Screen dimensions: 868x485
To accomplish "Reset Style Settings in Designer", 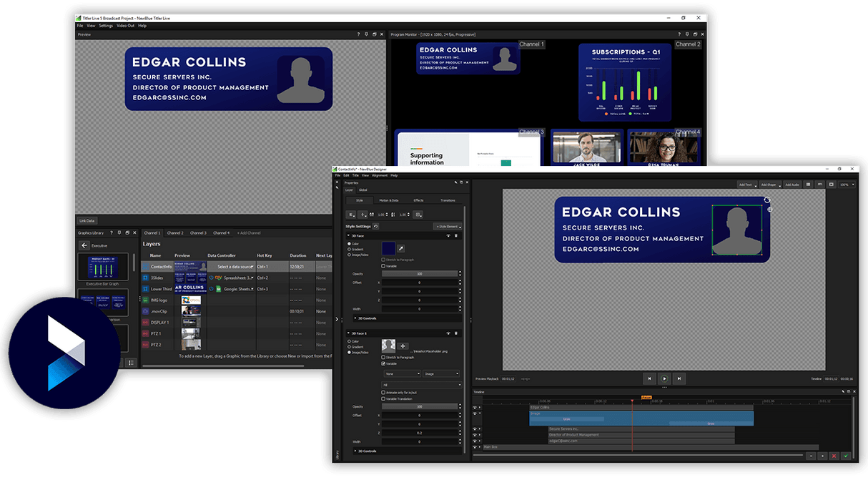I will pos(375,226).
